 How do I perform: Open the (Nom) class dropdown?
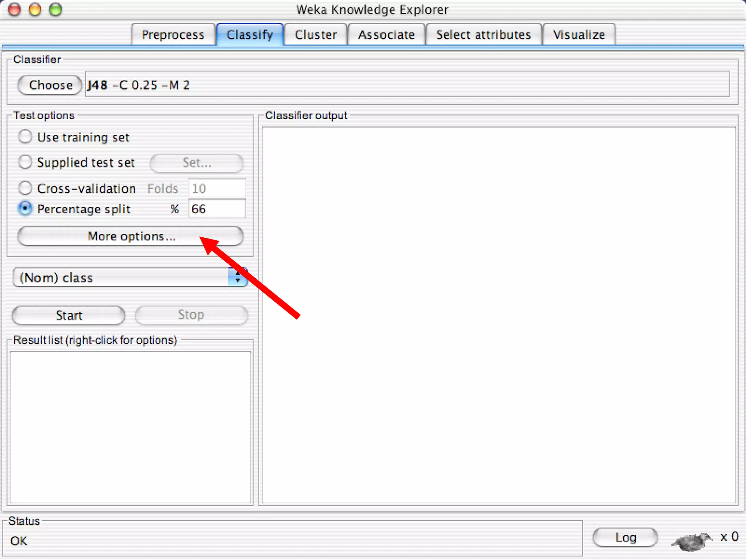point(120,277)
